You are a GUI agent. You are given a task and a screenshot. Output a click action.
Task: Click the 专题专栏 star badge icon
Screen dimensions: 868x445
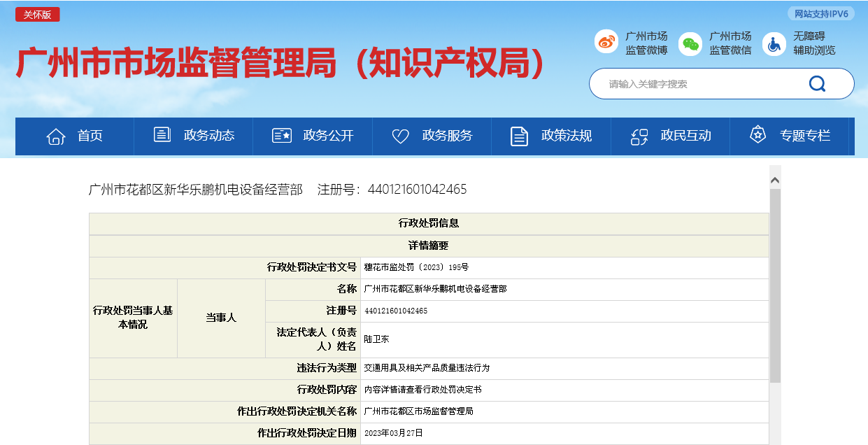tap(758, 135)
